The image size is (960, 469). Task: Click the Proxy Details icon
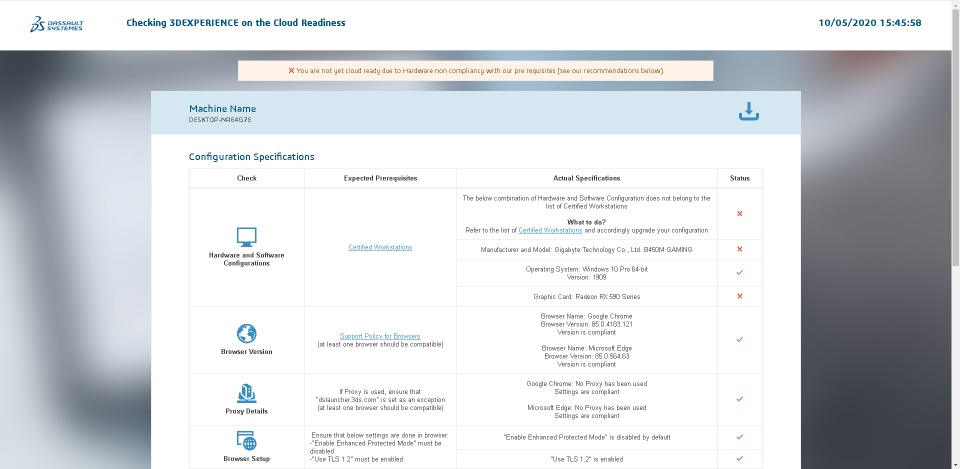click(x=246, y=393)
